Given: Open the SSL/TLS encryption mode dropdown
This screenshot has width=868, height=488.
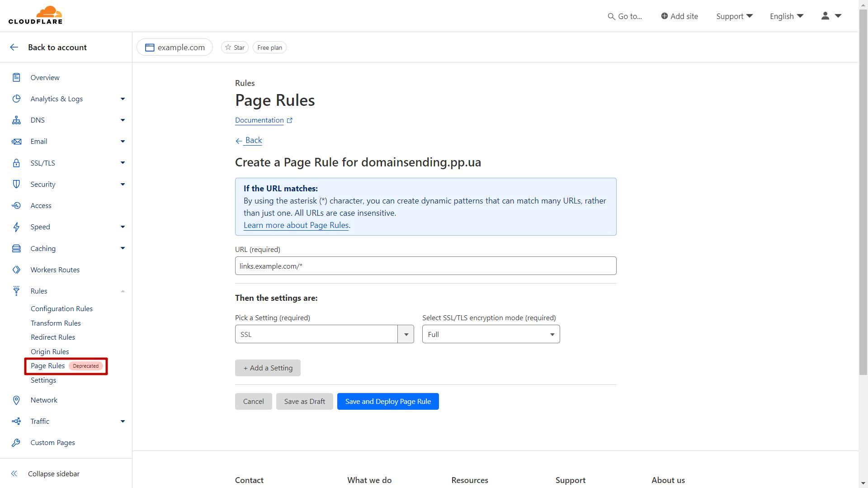Looking at the screenshot, I should [491, 334].
